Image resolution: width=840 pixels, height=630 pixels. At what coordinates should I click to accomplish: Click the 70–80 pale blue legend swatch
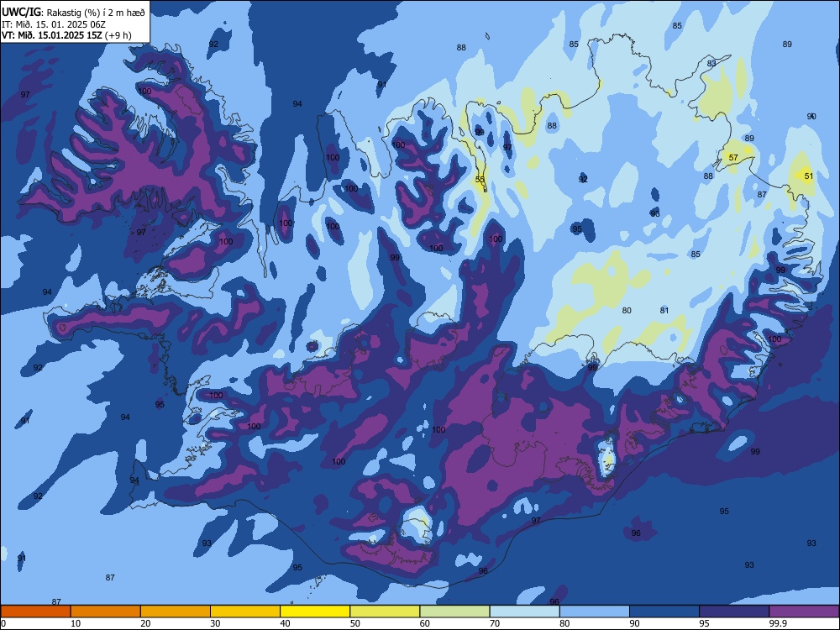[525, 612]
